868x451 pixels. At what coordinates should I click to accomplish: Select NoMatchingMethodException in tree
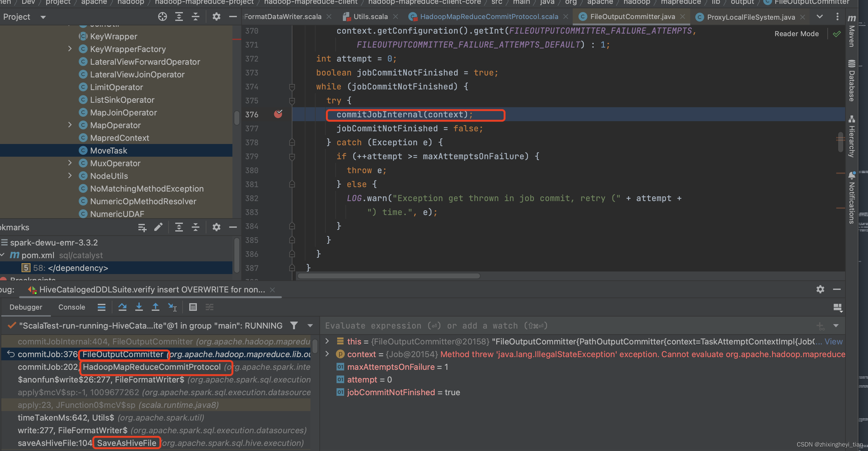pyautogui.click(x=147, y=188)
